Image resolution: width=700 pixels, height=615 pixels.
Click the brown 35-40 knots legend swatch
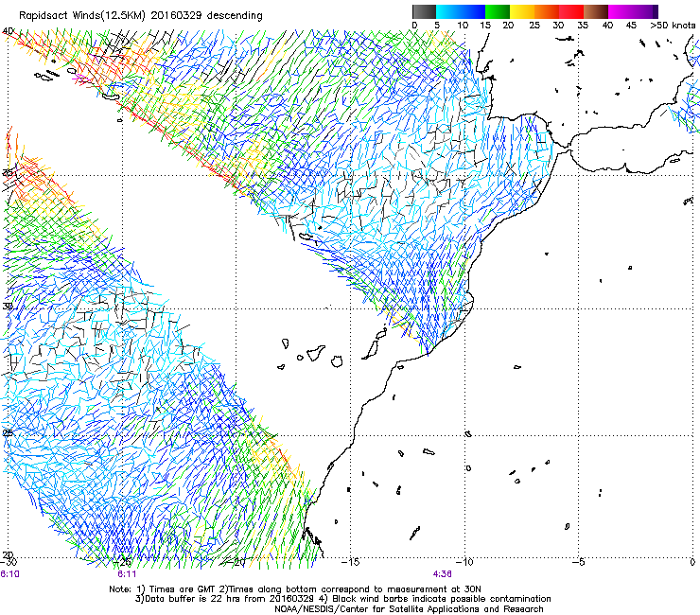[x=596, y=11]
